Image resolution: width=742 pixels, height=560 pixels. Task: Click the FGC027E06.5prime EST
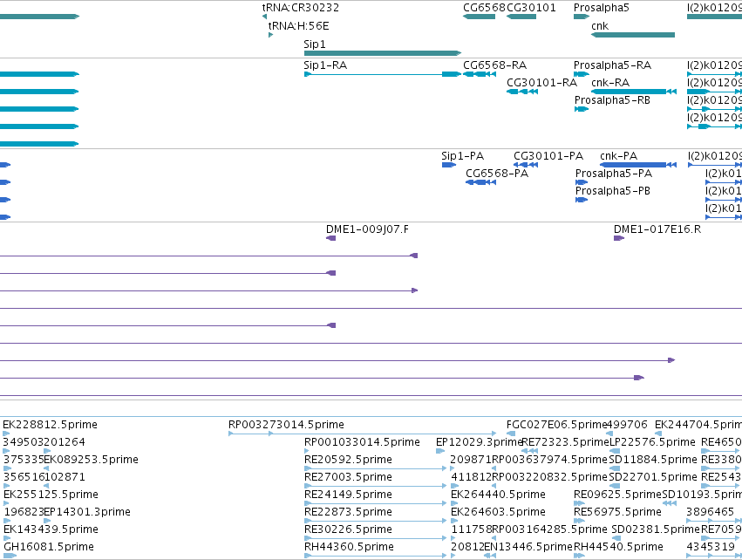pos(511,434)
